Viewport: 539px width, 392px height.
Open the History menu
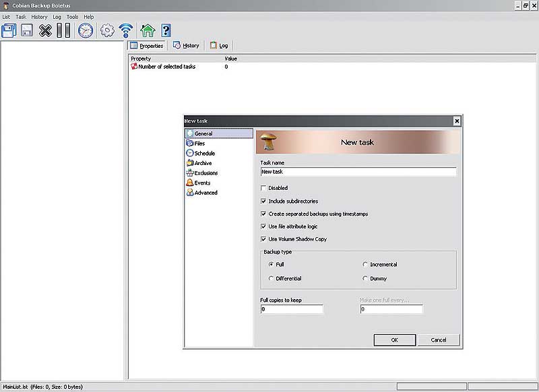(x=39, y=17)
